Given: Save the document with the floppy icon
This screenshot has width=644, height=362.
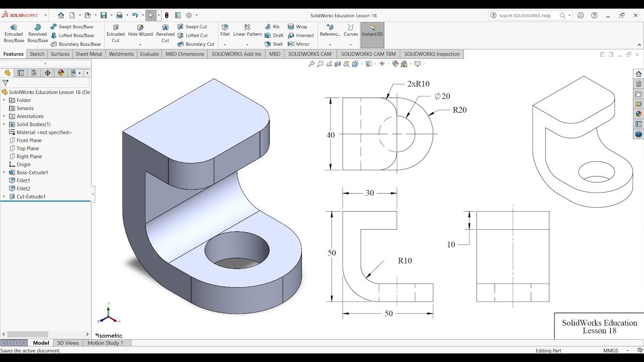Looking at the screenshot, I should click(103, 16).
